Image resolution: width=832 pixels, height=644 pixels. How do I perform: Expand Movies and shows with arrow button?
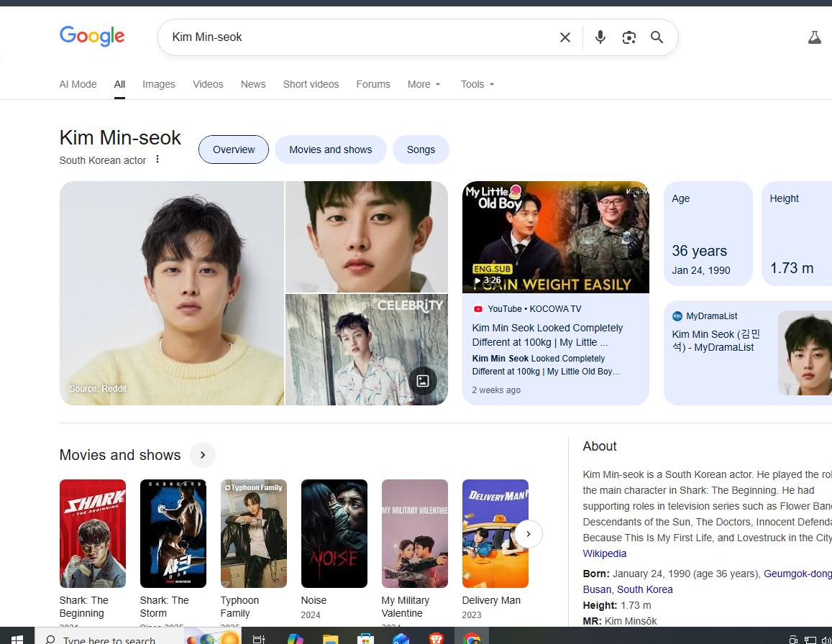pos(203,455)
